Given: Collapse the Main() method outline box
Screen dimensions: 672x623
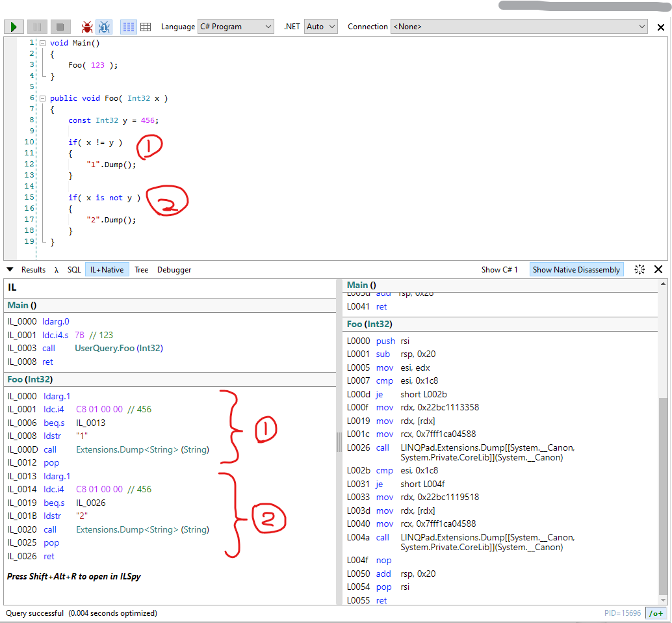Looking at the screenshot, I should point(42,43).
